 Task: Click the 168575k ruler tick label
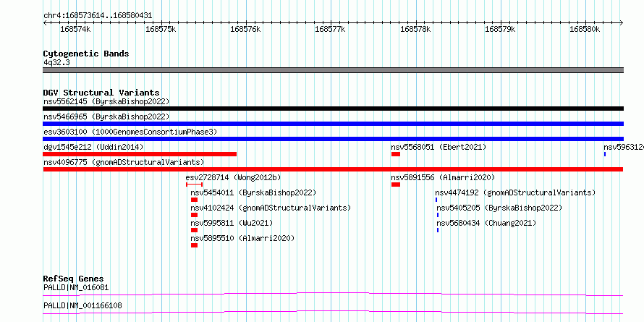coord(161,29)
